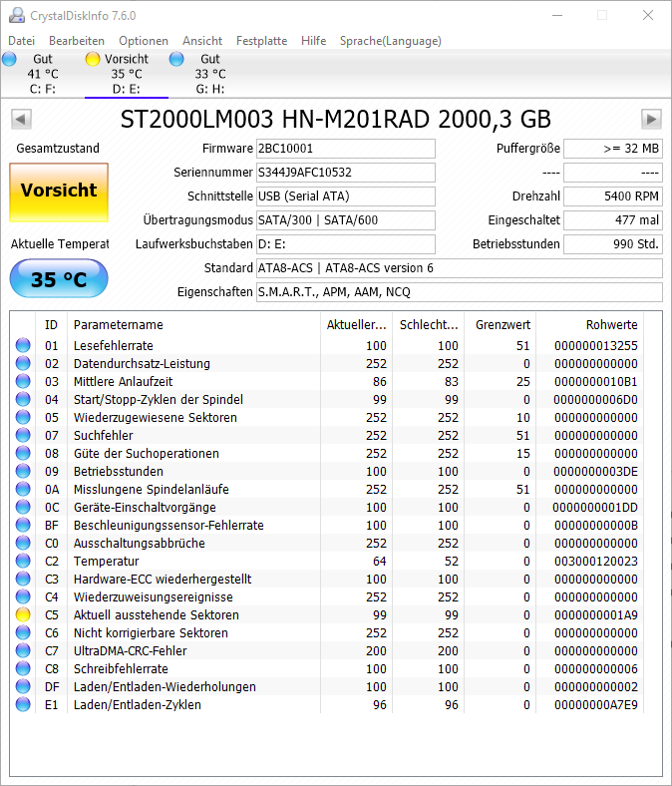Click status icon for Beschleunigungssensor-Fehlerrate row

click(23, 525)
